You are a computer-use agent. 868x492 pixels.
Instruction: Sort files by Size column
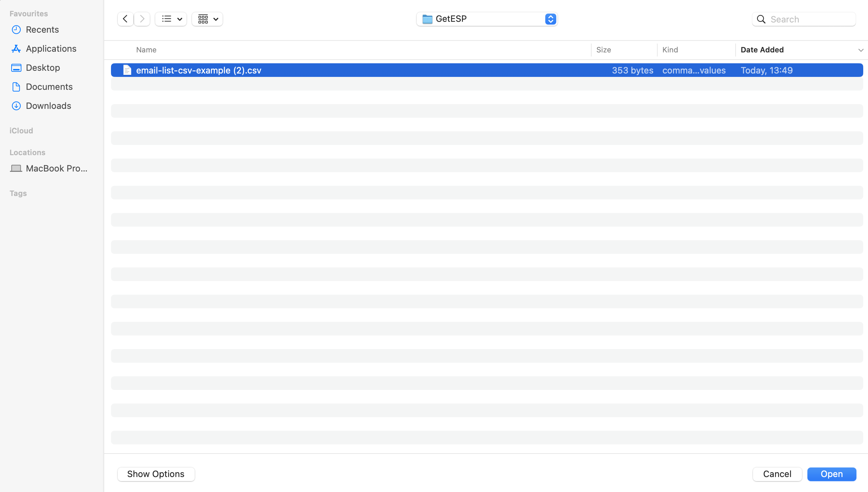604,50
